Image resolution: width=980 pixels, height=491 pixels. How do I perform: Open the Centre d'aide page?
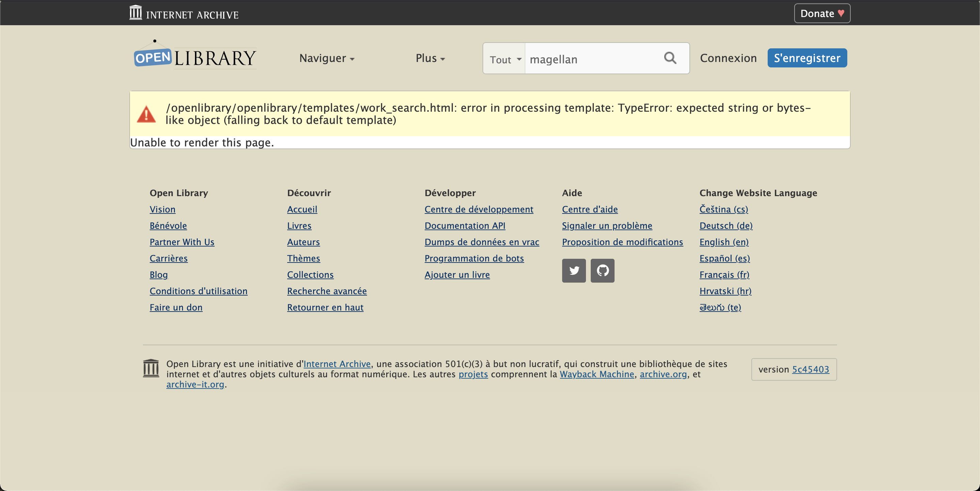click(589, 209)
